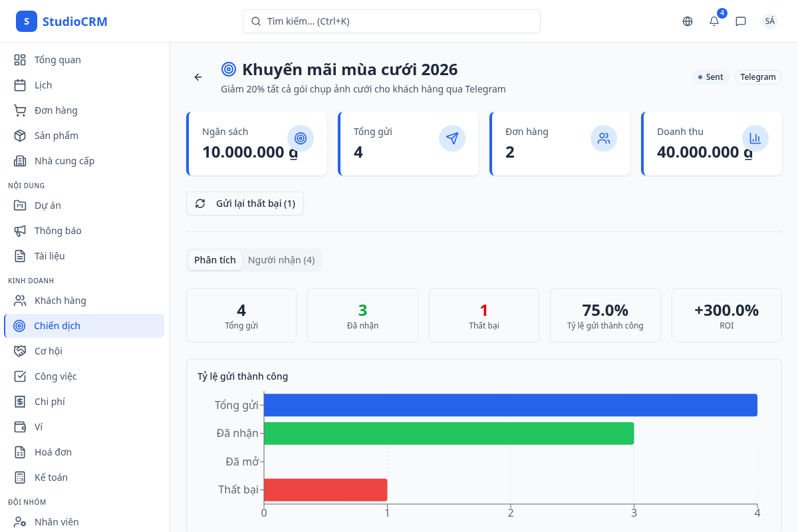This screenshot has height=532, width=798.
Task: Open the notifications bell icon
Action: pos(713,21)
